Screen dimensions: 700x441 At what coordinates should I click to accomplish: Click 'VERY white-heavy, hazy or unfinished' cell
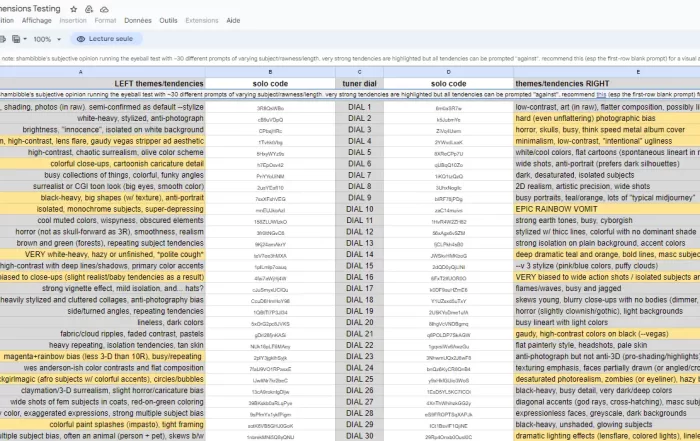point(102,254)
